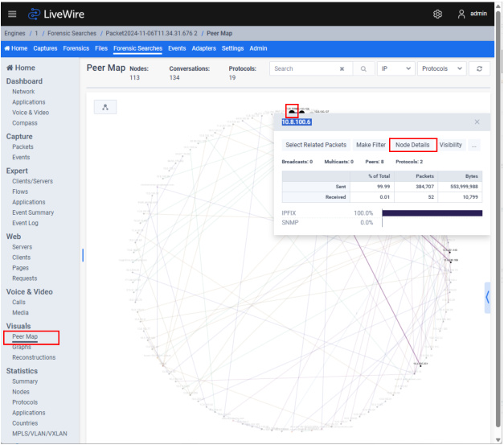The width and height of the screenshot is (504, 445).
Task: Open the Admin tab
Action: 258,48
